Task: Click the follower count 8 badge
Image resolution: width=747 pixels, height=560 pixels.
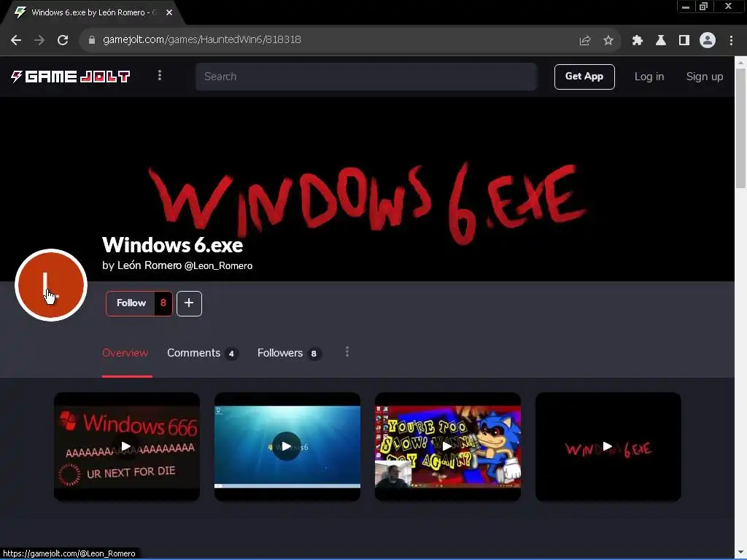Action: coord(163,303)
